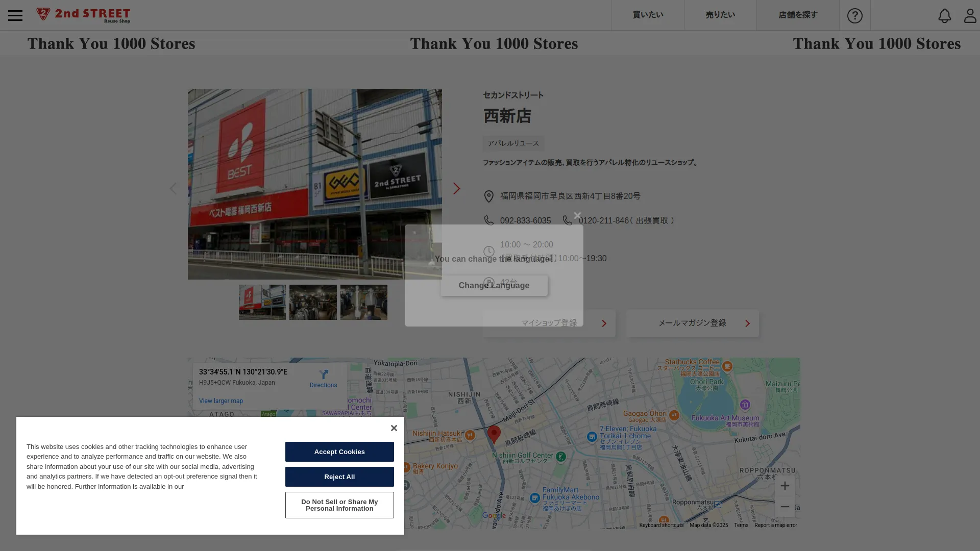Click Report a map error
This screenshot has width=980, height=551.
[775, 525]
